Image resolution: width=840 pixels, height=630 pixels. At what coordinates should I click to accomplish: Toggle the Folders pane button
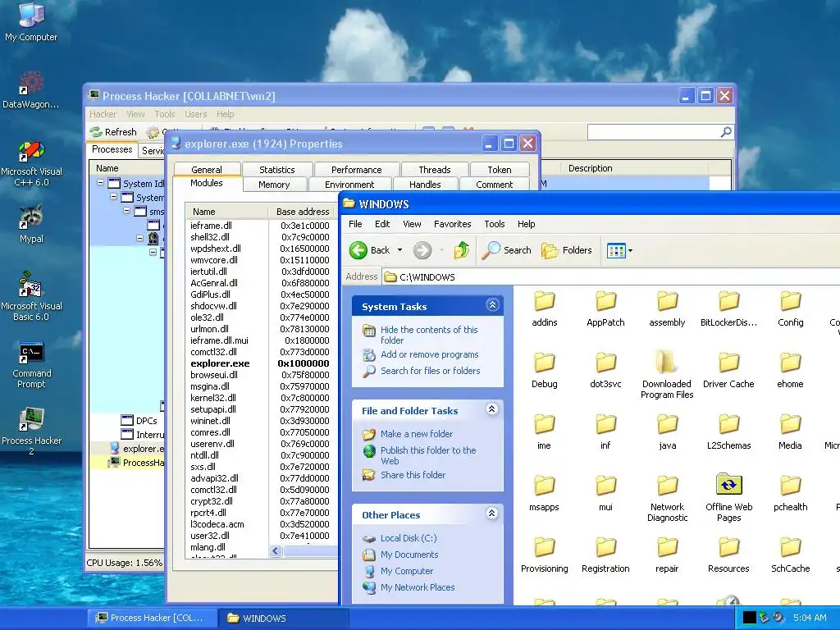pos(566,250)
